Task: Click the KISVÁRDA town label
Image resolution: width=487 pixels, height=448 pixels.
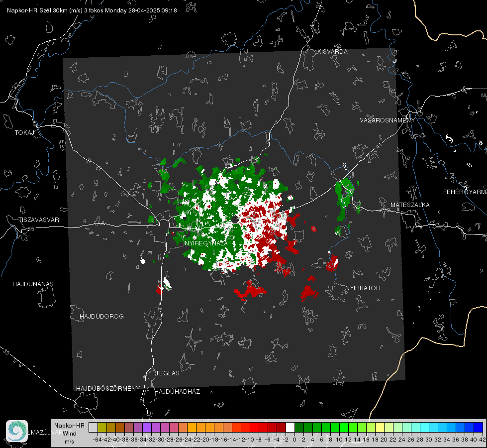Action: (x=332, y=52)
